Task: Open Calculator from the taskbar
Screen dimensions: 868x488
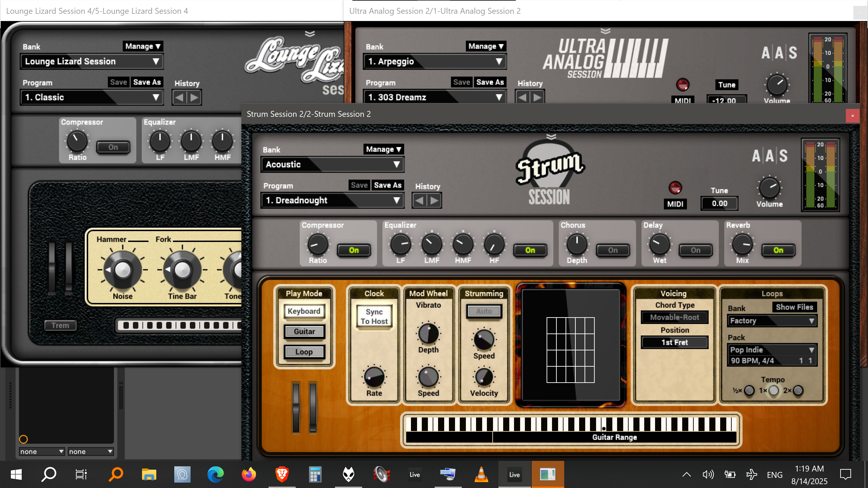Action: pyautogui.click(x=315, y=474)
